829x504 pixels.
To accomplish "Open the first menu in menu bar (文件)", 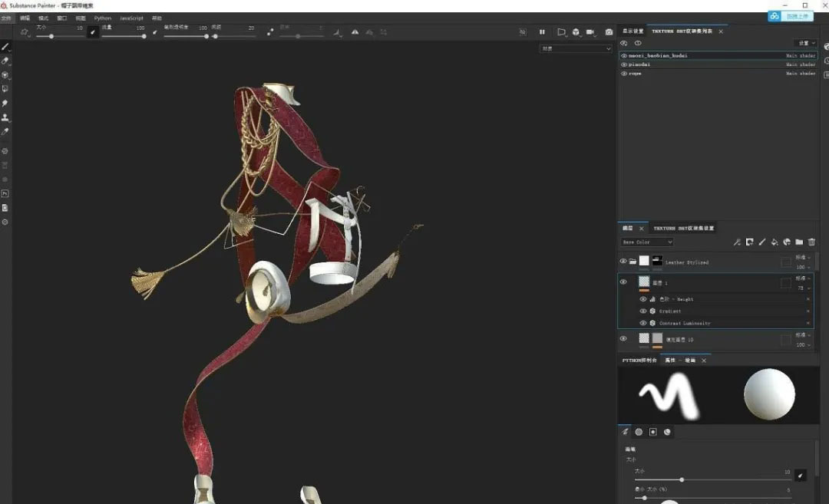I will [x=6, y=18].
